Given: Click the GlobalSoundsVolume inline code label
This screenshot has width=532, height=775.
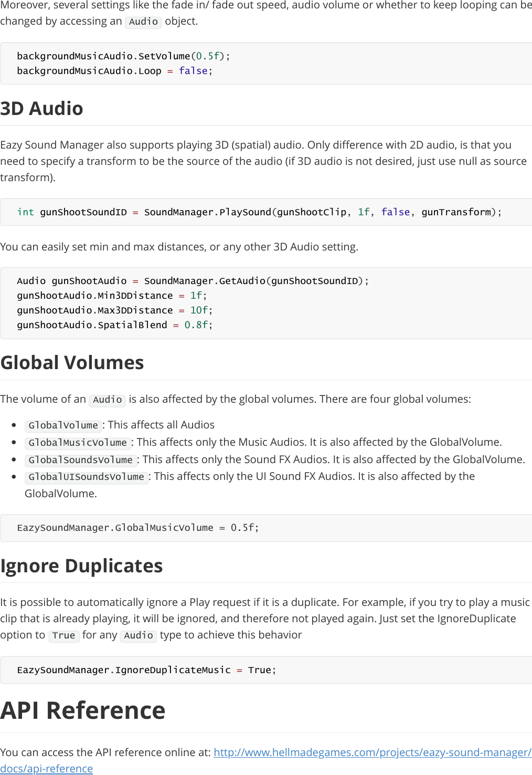Looking at the screenshot, I should [x=81, y=460].
